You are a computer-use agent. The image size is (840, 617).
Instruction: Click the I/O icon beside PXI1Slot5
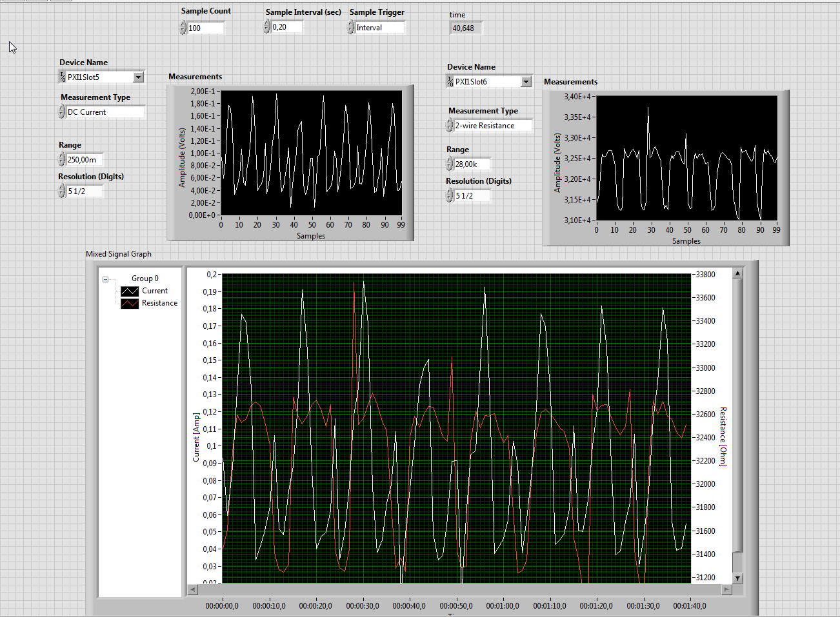click(x=63, y=77)
